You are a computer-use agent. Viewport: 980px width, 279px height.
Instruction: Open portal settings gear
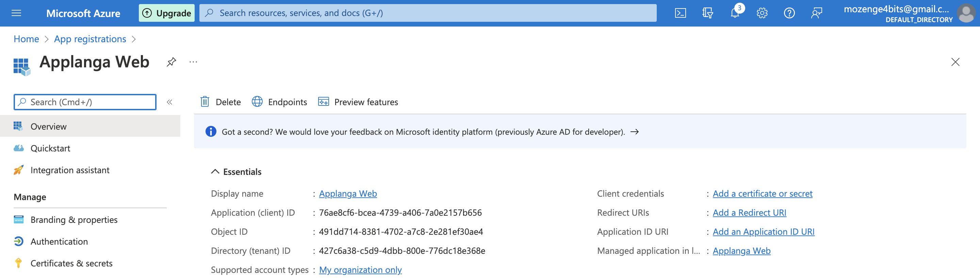(x=762, y=13)
